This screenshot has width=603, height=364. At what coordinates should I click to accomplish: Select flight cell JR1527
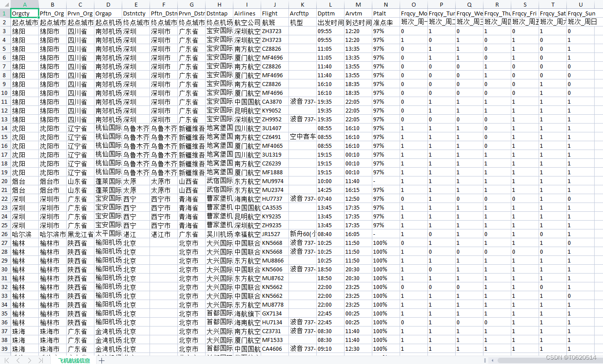pos(275,234)
